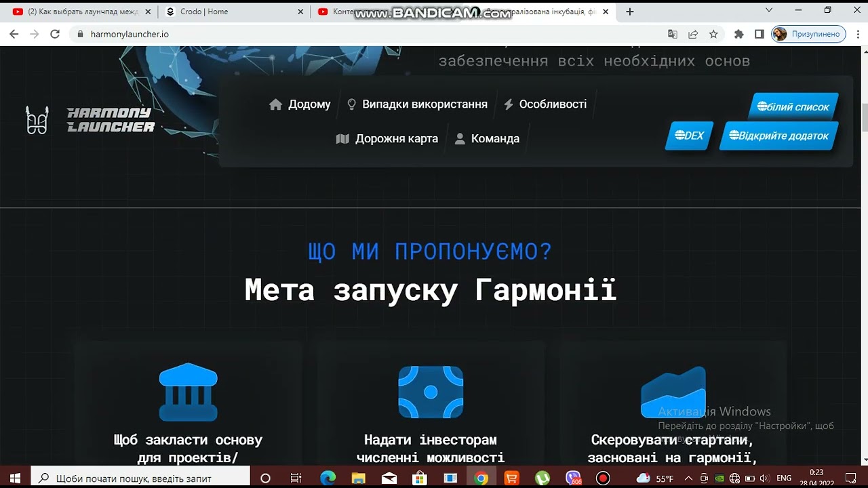The width and height of the screenshot is (868, 488).
Task: Open Microsoft Store from the taskbar
Action: (420, 478)
